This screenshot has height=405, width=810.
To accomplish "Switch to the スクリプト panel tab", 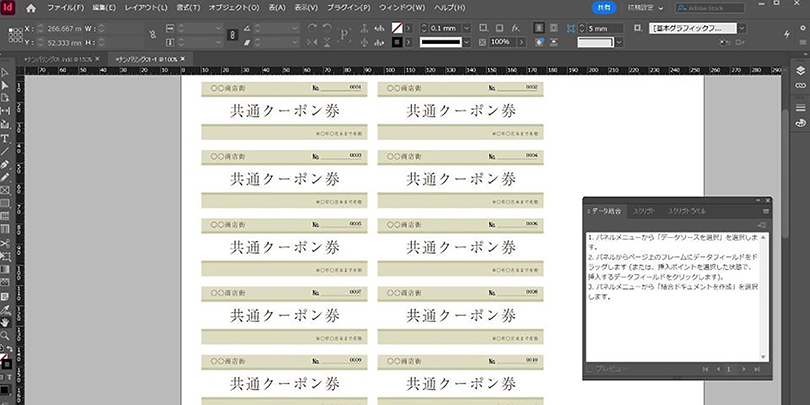I will [645, 211].
